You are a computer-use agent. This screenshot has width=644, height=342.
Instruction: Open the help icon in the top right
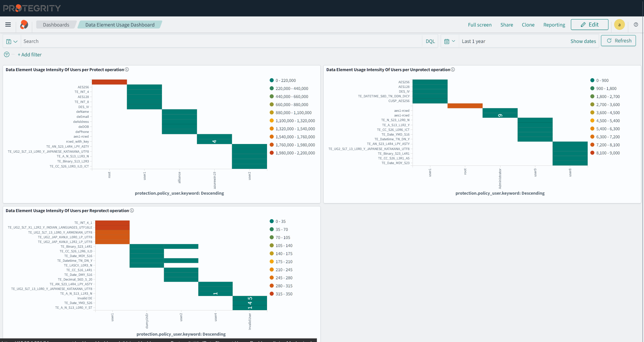[636, 25]
